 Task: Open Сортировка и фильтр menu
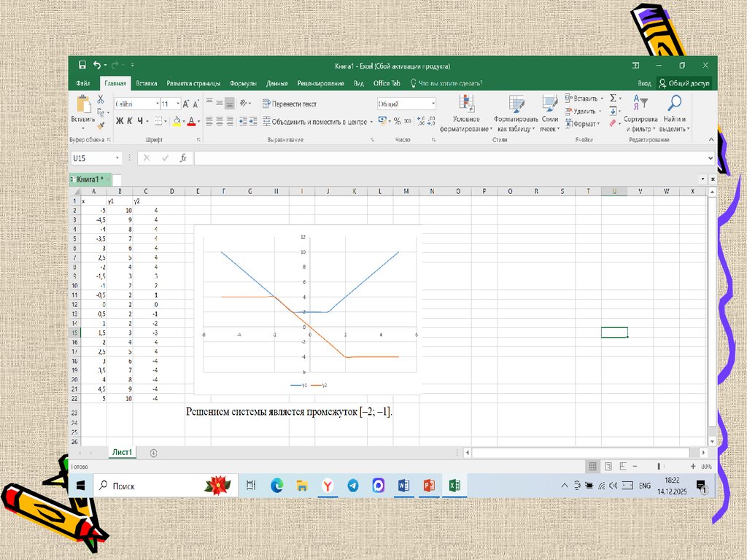click(x=640, y=113)
